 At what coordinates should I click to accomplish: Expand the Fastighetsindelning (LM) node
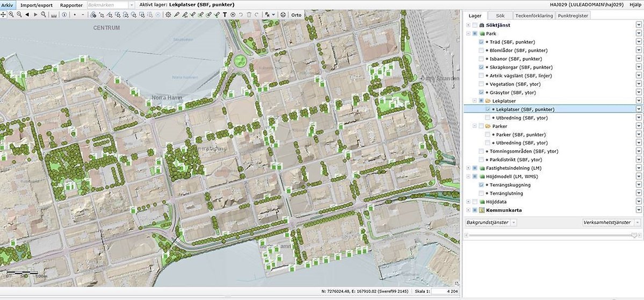pyautogui.click(x=468, y=168)
